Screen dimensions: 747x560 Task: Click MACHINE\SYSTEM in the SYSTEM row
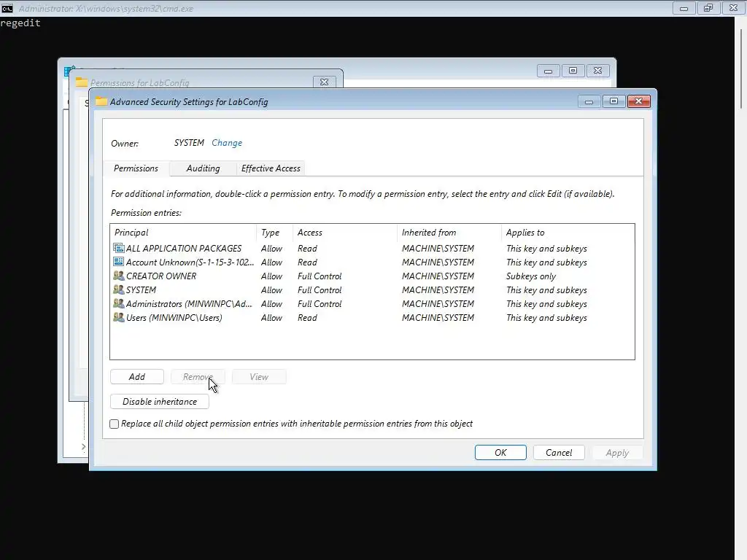438,290
